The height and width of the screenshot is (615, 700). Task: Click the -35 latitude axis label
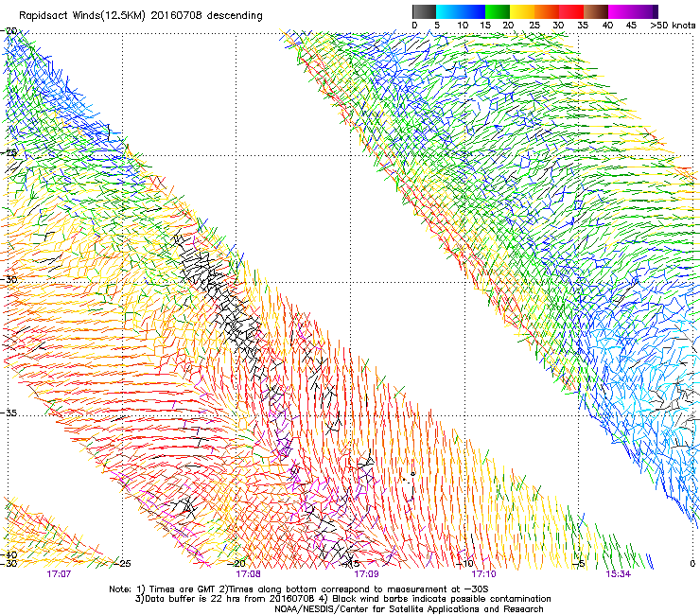(x=9, y=413)
